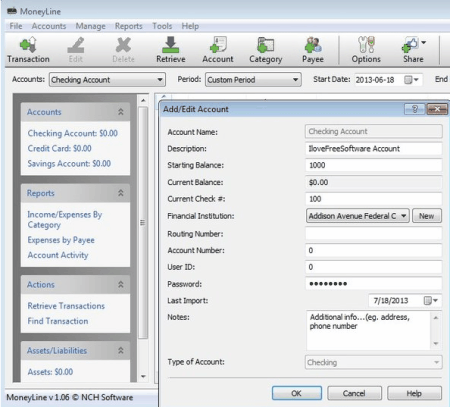The height and width of the screenshot is (407, 450).
Task: Open the Accounts combo box
Action: click(x=107, y=80)
